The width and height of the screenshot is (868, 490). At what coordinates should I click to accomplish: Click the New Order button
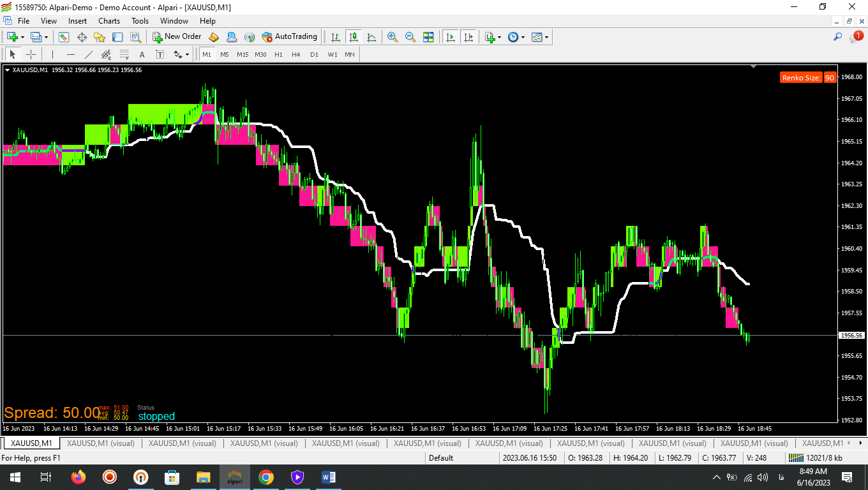[177, 37]
